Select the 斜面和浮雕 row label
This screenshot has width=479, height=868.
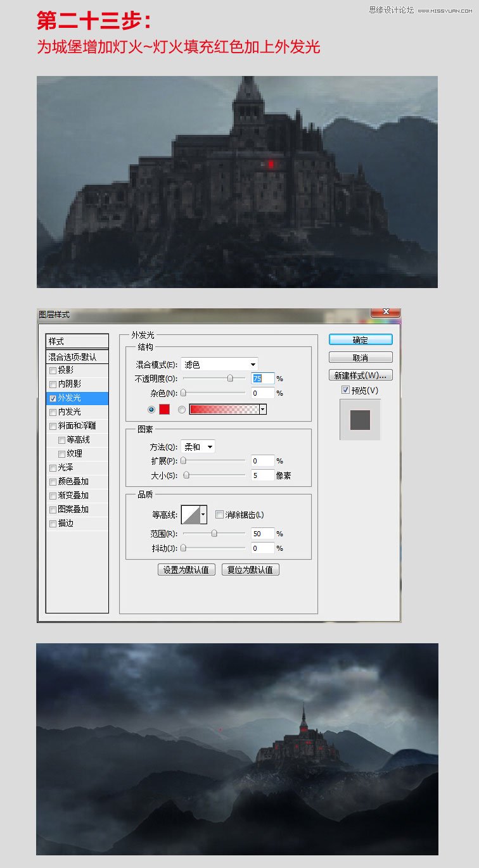pyautogui.click(x=78, y=427)
